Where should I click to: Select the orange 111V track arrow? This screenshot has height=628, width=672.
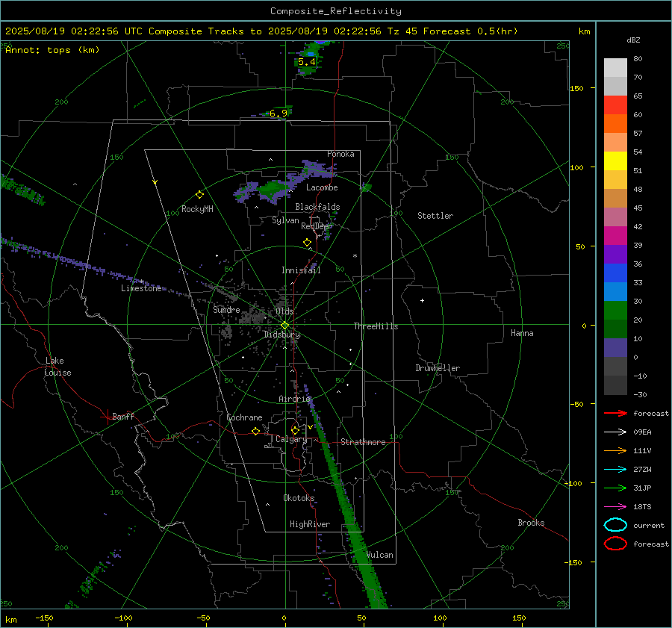(615, 450)
